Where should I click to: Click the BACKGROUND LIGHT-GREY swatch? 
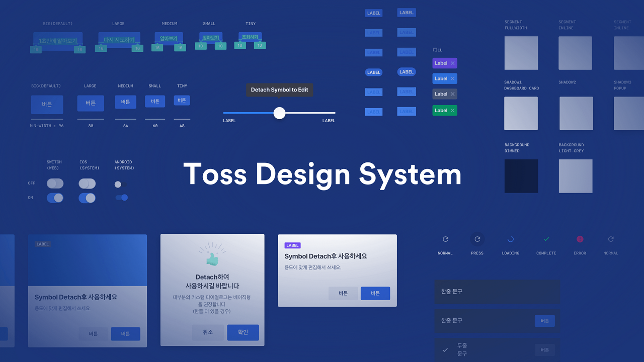576,176
